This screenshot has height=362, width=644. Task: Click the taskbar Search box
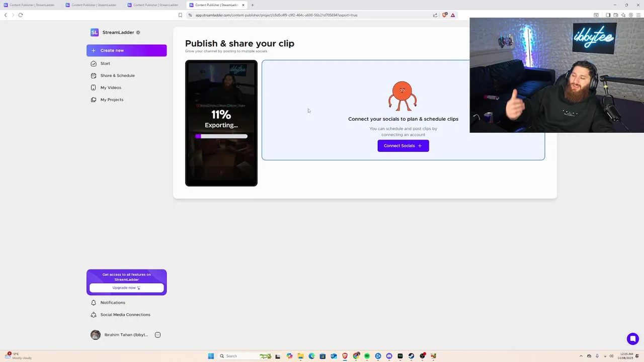point(245,356)
